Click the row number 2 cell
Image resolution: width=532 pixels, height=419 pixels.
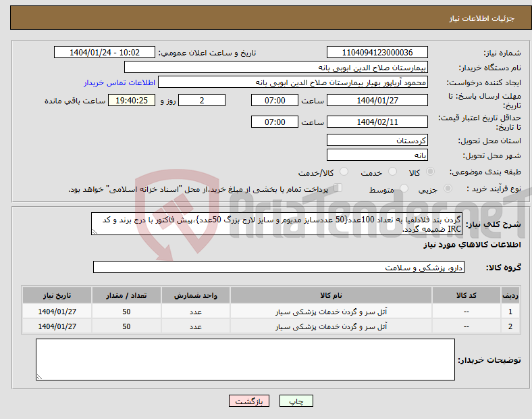(510, 326)
